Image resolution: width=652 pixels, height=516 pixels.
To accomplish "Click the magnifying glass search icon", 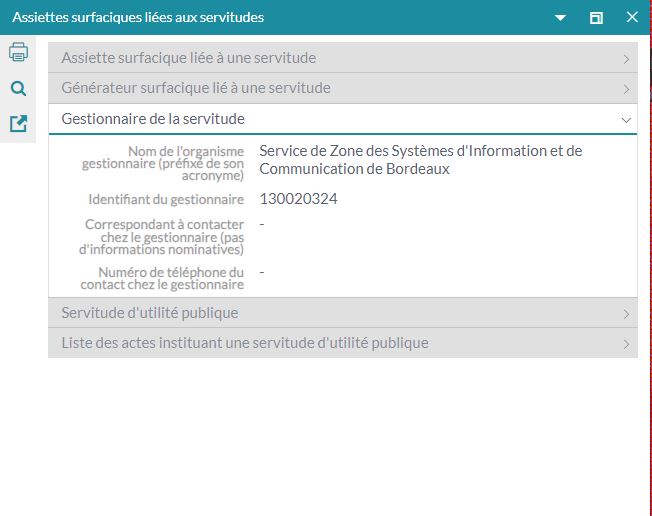I will click(x=18, y=89).
